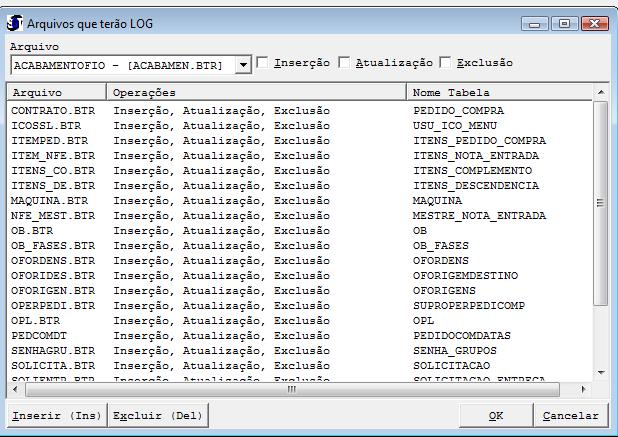Click the Arquivo column header
The height and width of the screenshot is (437, 618).
[56, 93]
